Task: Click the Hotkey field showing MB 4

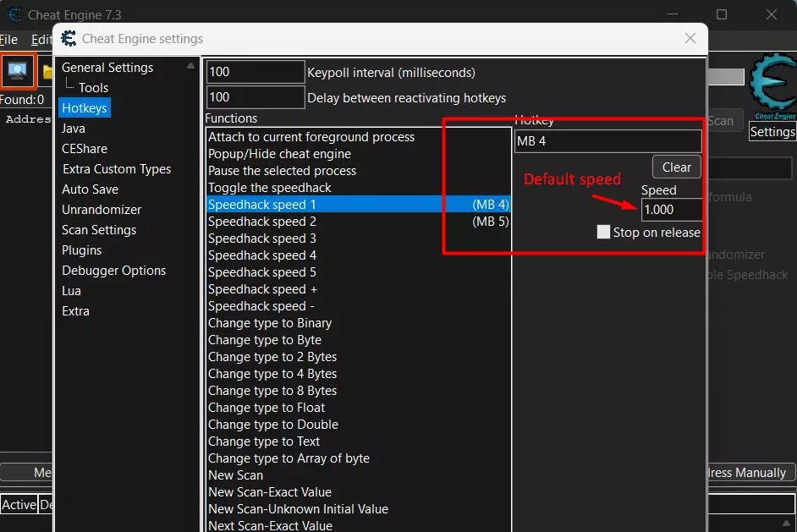Action: click(608, 141)
